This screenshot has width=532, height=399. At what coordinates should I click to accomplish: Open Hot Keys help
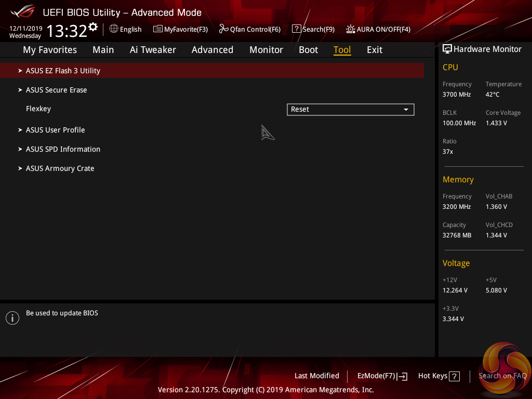(438, 376)
